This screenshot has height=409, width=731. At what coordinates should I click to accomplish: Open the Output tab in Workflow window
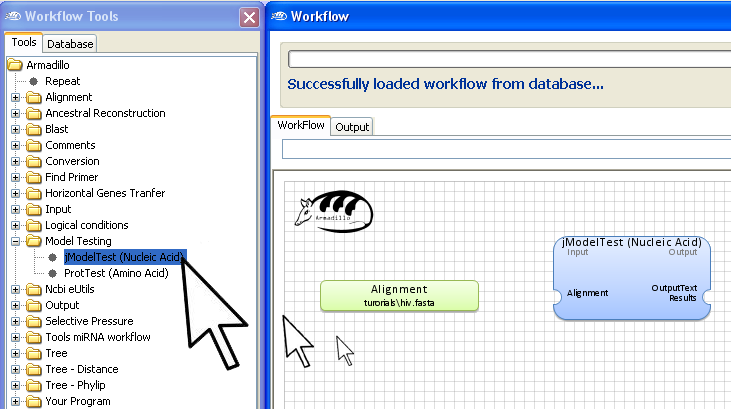click(352, 127)
